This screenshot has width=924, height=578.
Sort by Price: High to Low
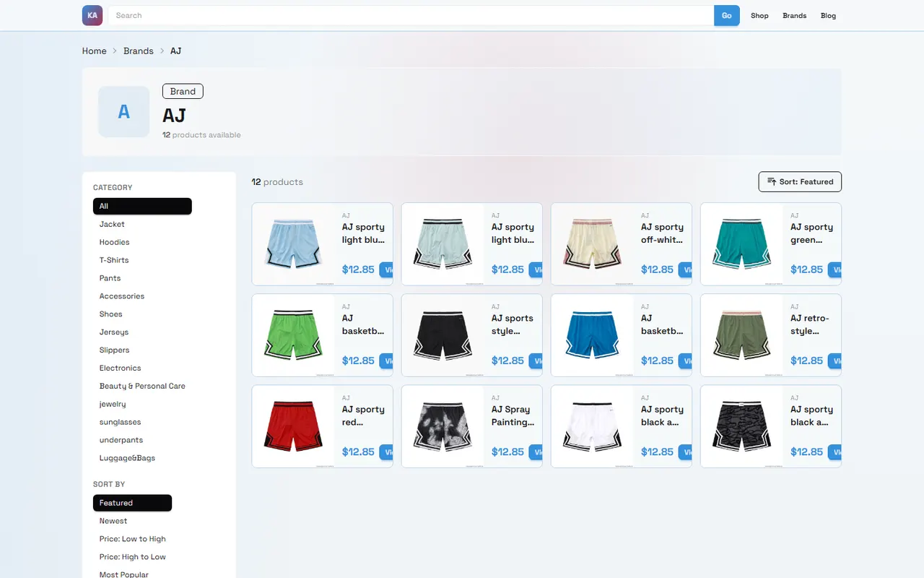click(x=132, y=557)
